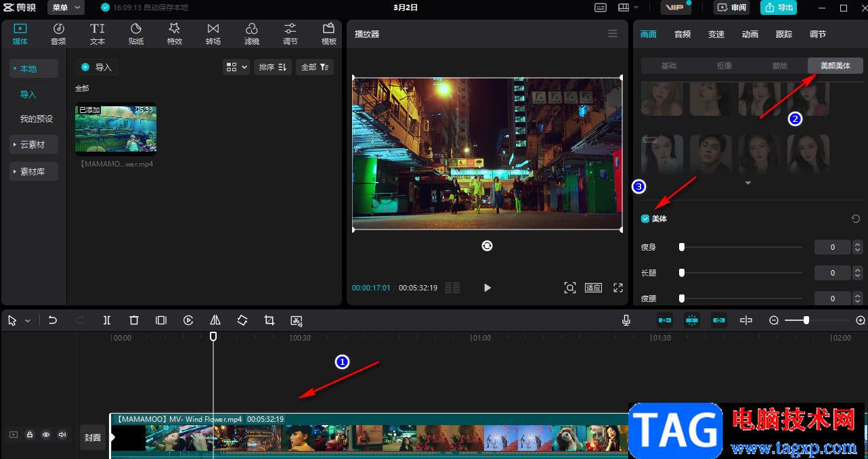Screen dimensions: 868x459
Task: Open the 调节 adjust tab in top toolbar
Action: 290,34
